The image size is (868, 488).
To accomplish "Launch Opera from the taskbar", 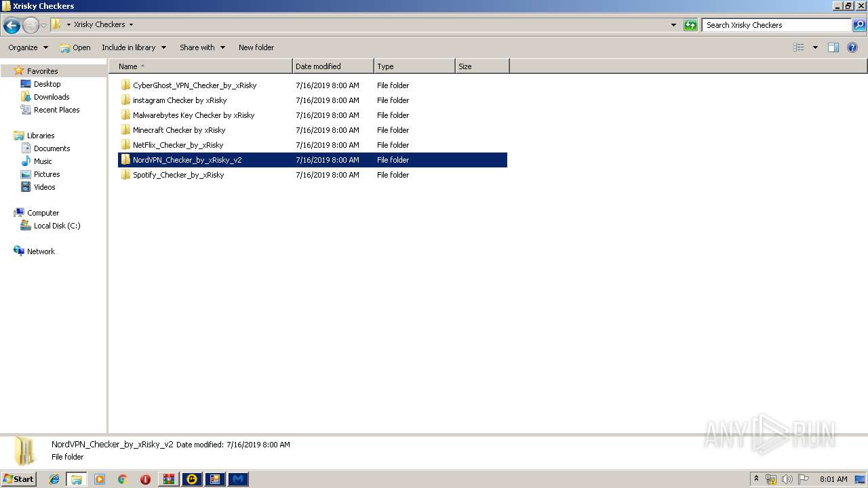I will (145, 479).
